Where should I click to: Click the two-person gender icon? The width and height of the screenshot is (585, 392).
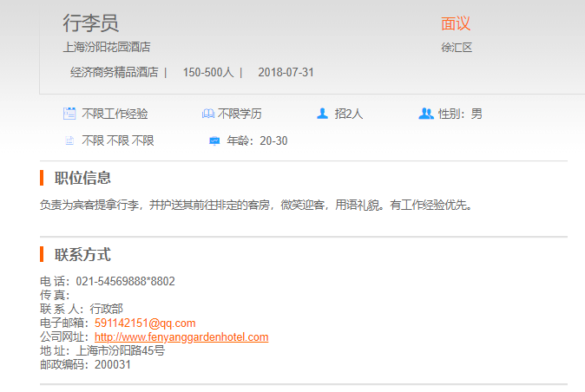coord(425,114)
